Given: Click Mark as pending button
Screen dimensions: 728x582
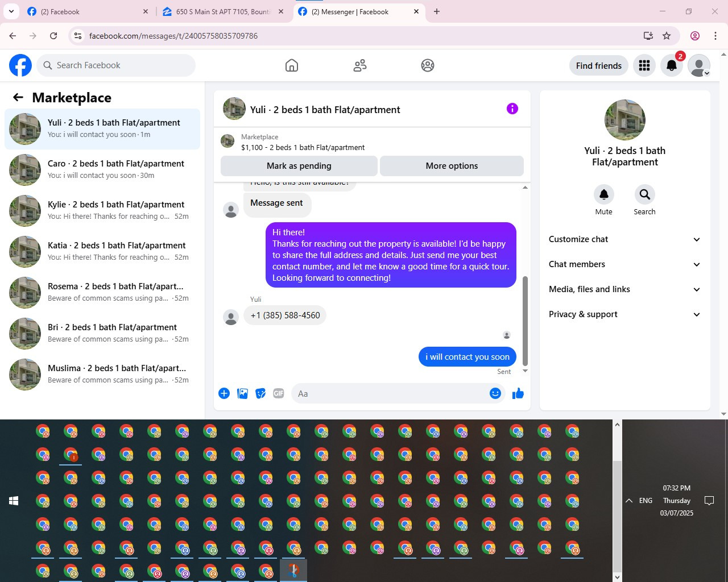Looking at the screenshot, I should pos(299,166).
